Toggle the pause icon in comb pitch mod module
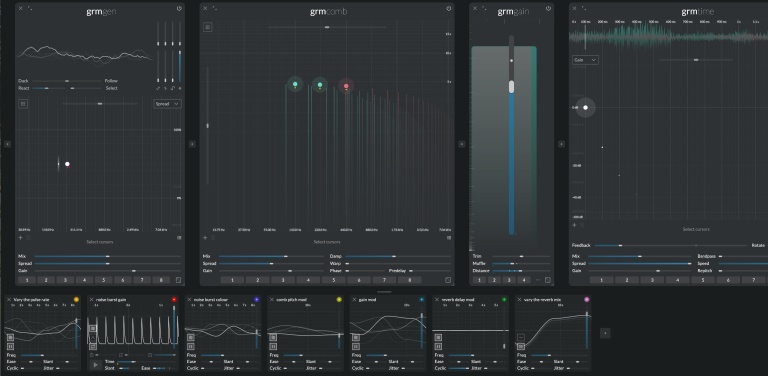 tap(273, 346)
